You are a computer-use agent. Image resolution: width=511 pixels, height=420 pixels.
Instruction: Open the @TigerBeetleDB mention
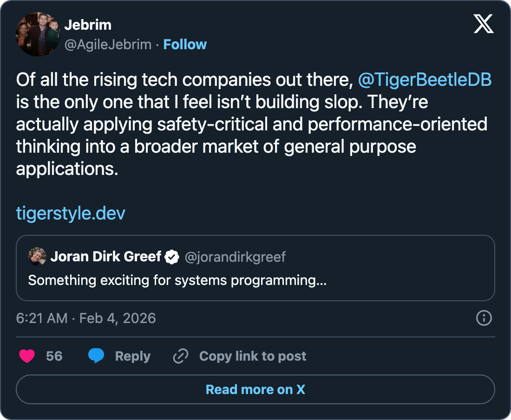(425, 80)
